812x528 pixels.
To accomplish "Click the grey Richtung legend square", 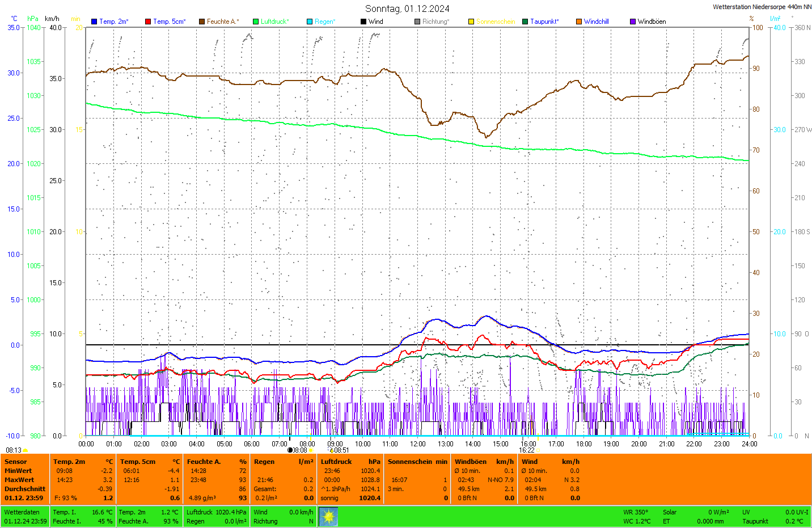I will pyautogui.click(x=417, y=22).
